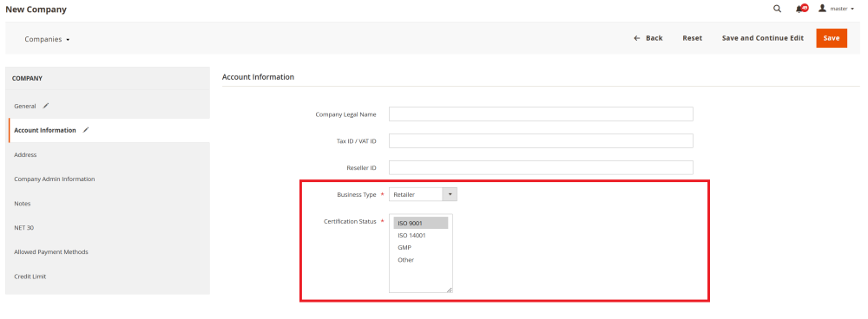Click Save and Continue Edit
The width and height of the screenshot is (868, 319).
[762, 38]
